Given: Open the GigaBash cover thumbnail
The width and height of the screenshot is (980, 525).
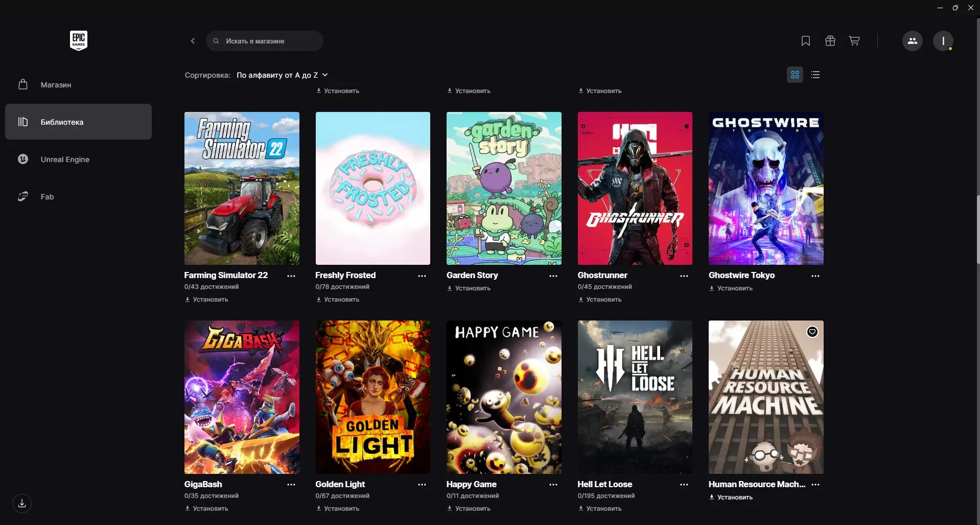Looking at the screenshot, I should 242,397.
